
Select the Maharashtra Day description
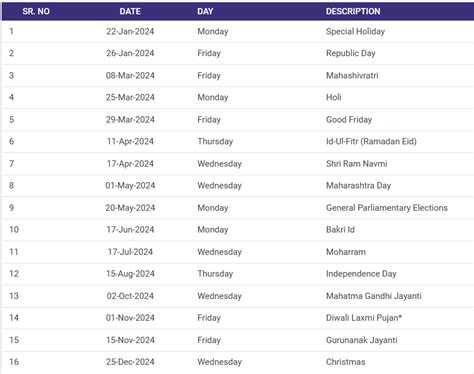click(358, 186)
